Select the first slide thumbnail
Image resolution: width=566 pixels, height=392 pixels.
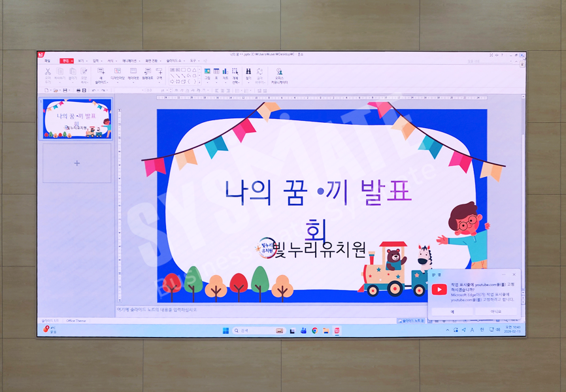pos(77,118)
